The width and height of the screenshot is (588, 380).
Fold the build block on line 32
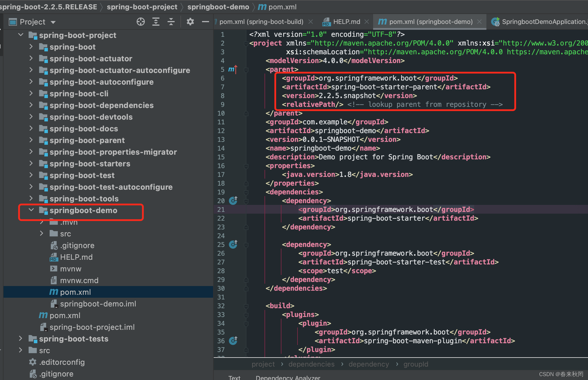246,306
